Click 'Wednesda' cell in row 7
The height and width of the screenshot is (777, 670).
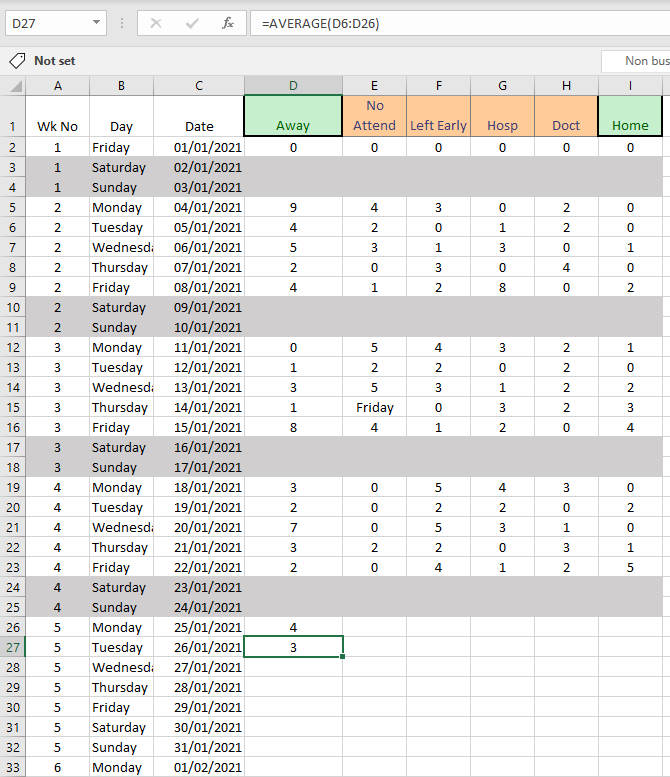click(x=121, y=247)
